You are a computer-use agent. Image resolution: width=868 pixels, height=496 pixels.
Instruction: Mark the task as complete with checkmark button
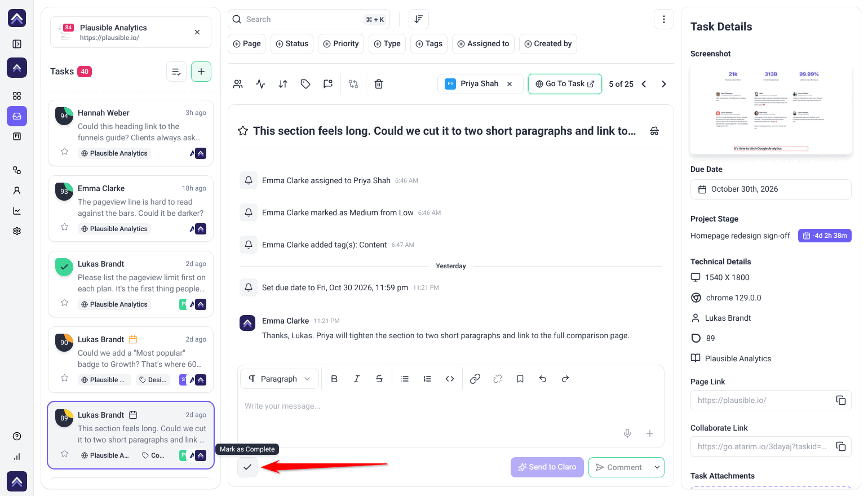point(247,467)
